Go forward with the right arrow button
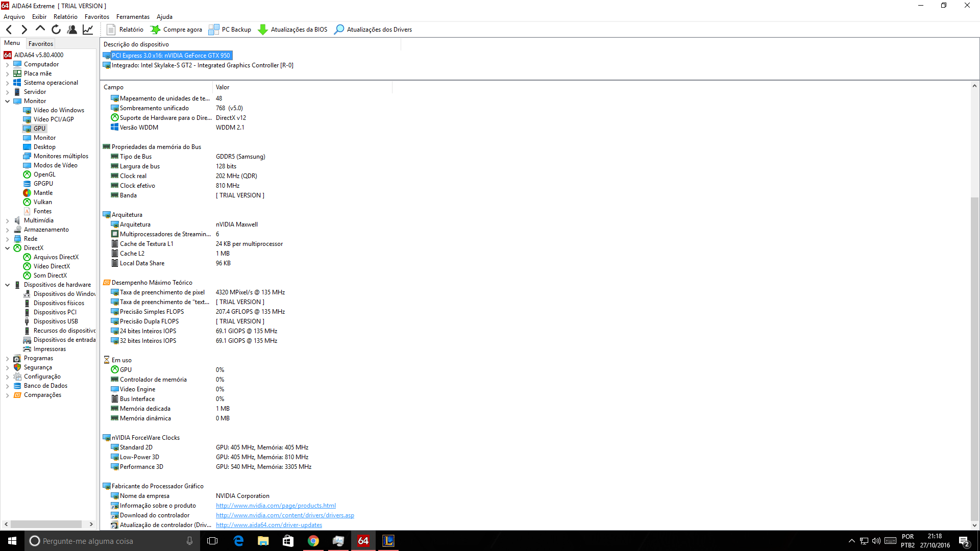Viewport: 980px width, 551px height. (x=24, y=30)
